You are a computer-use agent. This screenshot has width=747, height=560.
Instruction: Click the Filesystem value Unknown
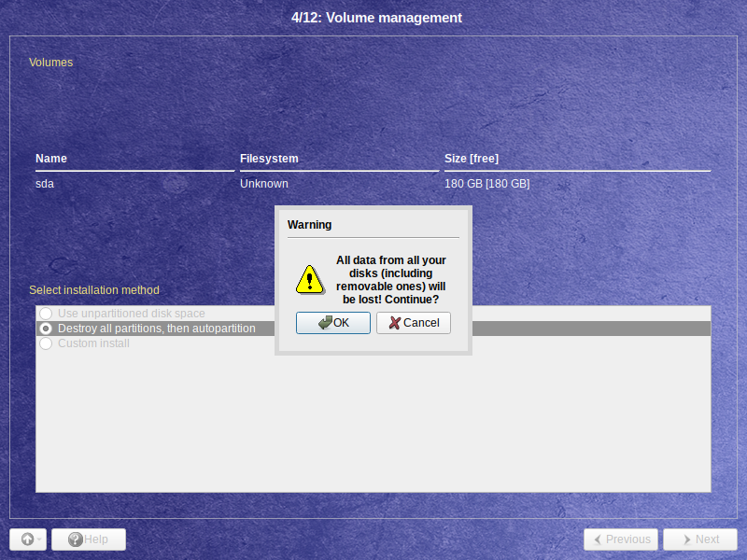tap(264, 184)
